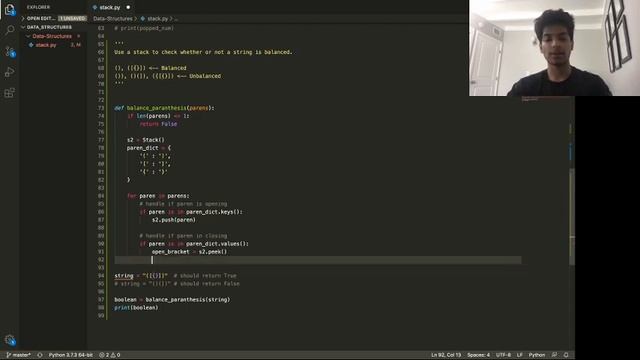Open the Search view in the activity bar
The image size is (640, 360).
[x=10, y=30]
